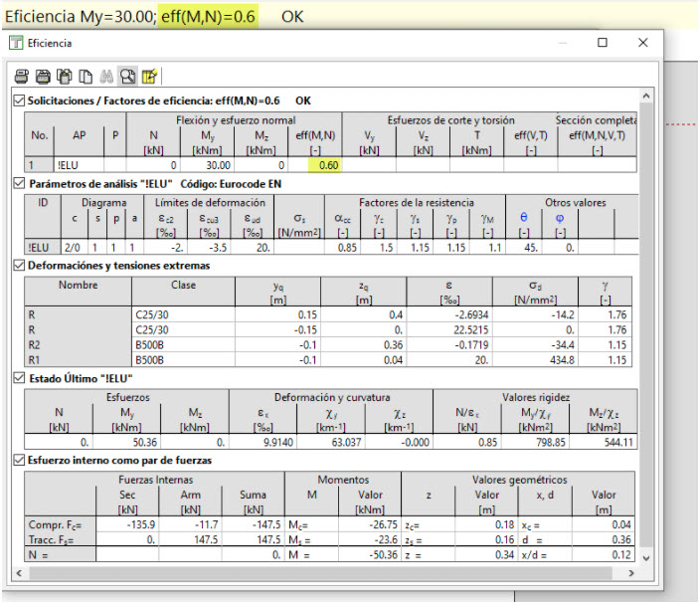Click the vertical scrollbar thumb
The height and width of the screenshot is (603, 700).
(646, 324)
